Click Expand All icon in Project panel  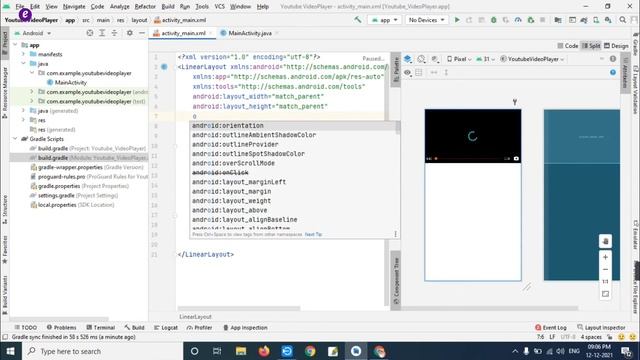pyautogui.click(x=102, y=33)
